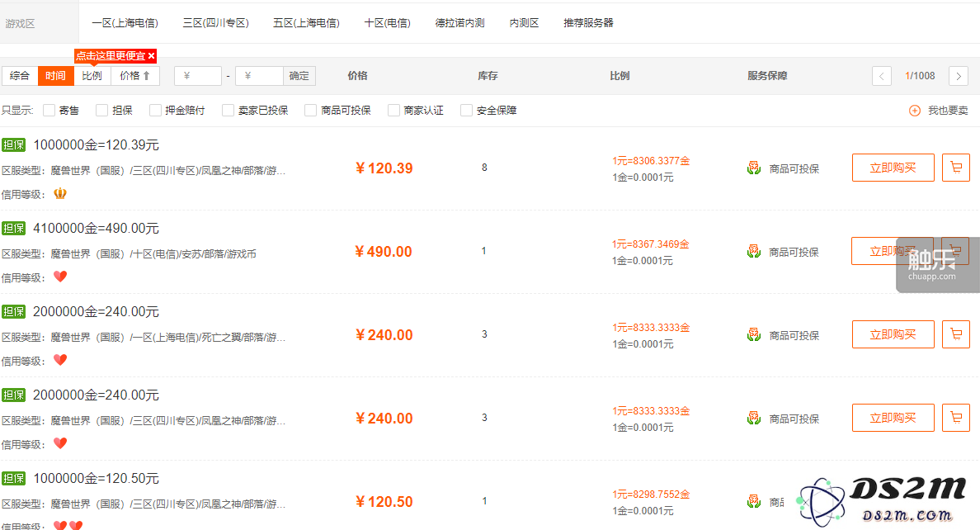Add first ¥240.00 一区 listing to cart
Viewport: 980px width, 530px height.
955,334
